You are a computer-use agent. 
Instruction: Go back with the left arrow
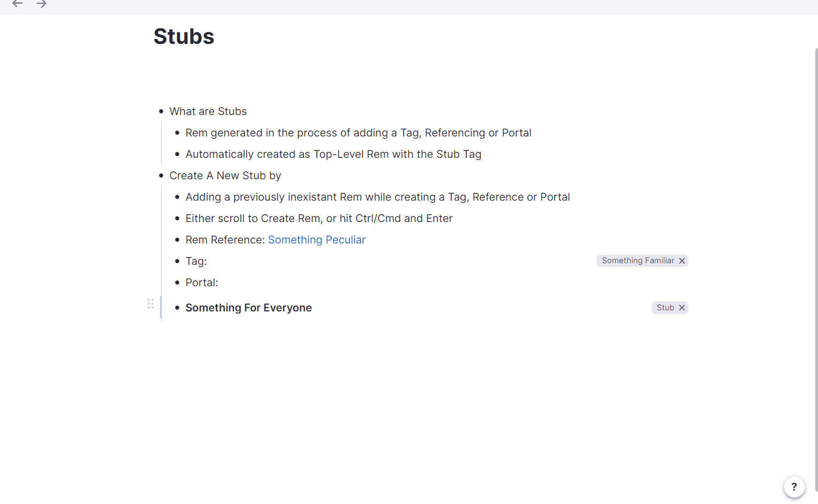(17, 4)
